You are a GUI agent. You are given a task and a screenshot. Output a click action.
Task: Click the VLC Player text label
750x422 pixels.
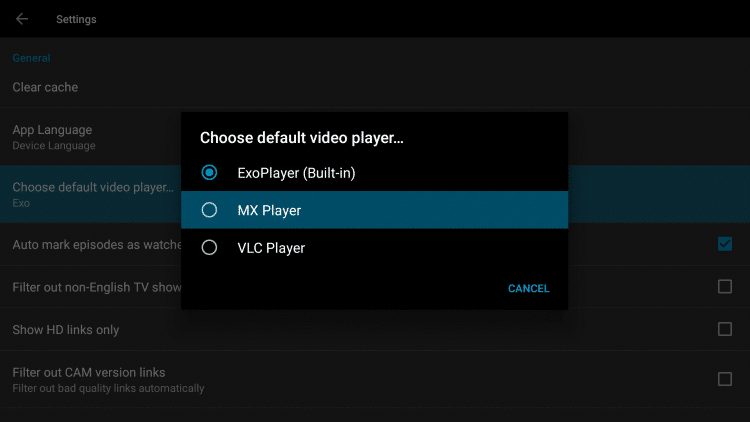271,248
